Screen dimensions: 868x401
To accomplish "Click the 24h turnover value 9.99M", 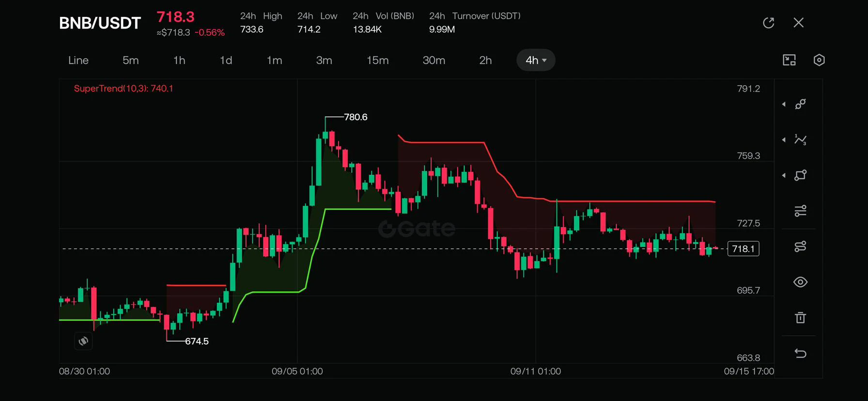I will pyautogui.click(x=442, y=30).
